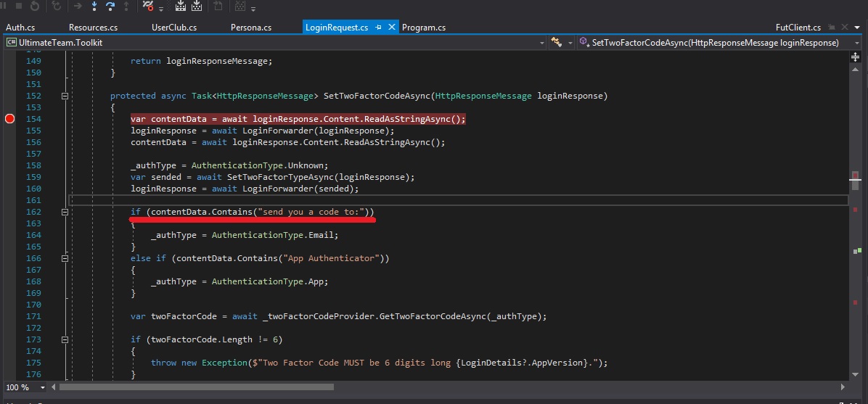Collapse the else if block at line 166
The height and width of the screenshot is (404, 868).
65,258
